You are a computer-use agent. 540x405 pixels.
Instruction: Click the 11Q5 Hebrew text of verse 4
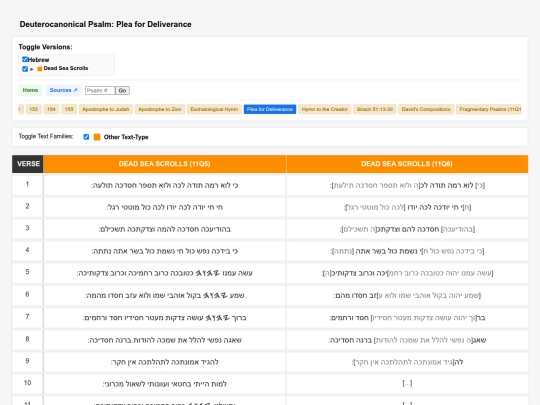tap(165, 251)
